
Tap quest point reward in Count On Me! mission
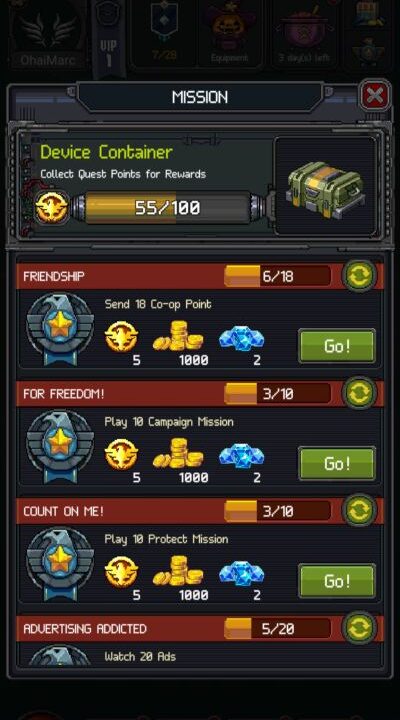[121, 572]
